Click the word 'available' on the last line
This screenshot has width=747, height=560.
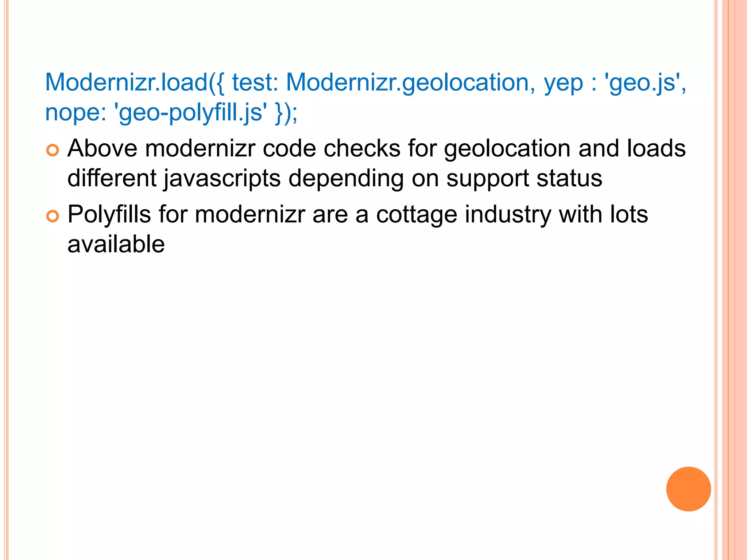tap(116, 244)
